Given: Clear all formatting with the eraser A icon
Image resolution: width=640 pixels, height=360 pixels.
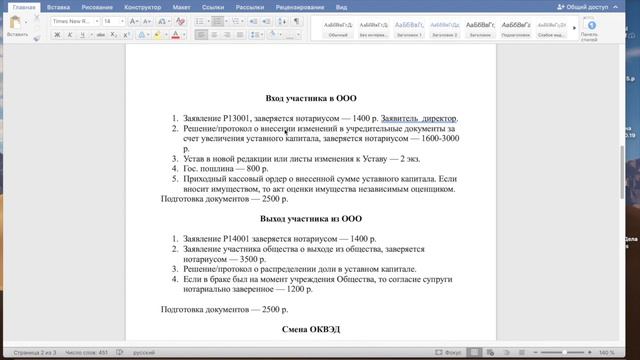Looking at the screenshot, I should [x=180, y=21].
